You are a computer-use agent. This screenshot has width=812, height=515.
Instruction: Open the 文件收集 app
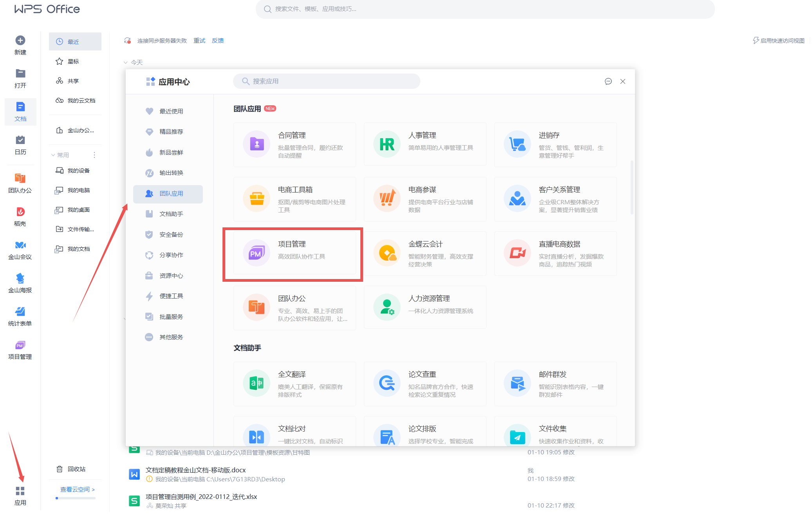point(555,431)
